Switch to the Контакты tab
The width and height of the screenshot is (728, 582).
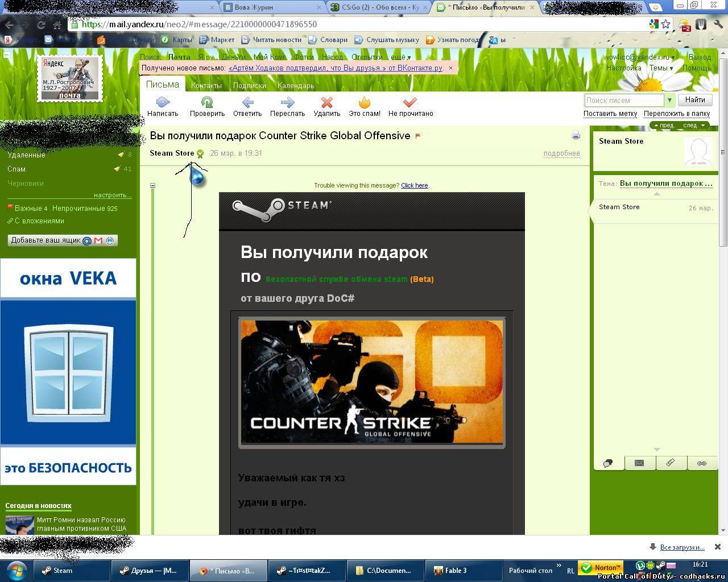tap(206, 85)
